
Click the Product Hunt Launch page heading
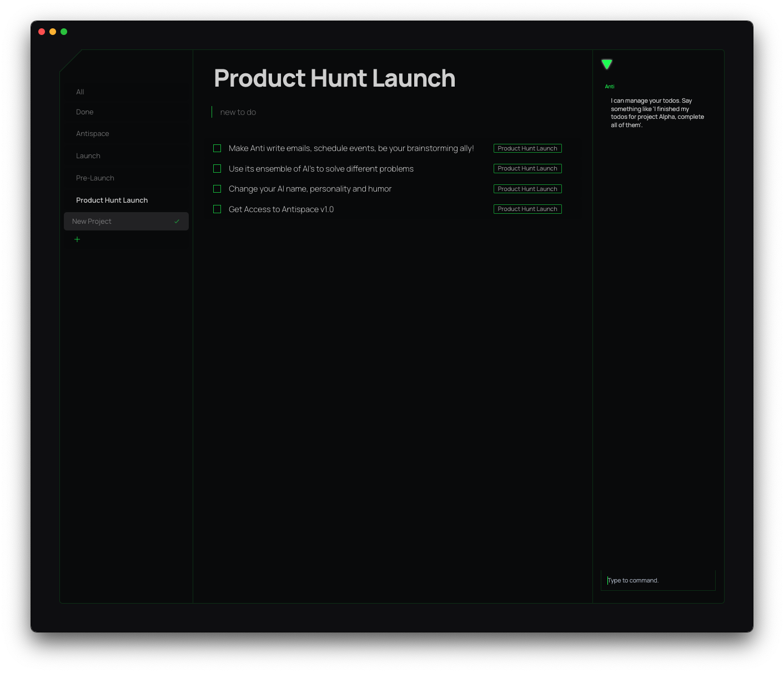click(x=335, y=78)
